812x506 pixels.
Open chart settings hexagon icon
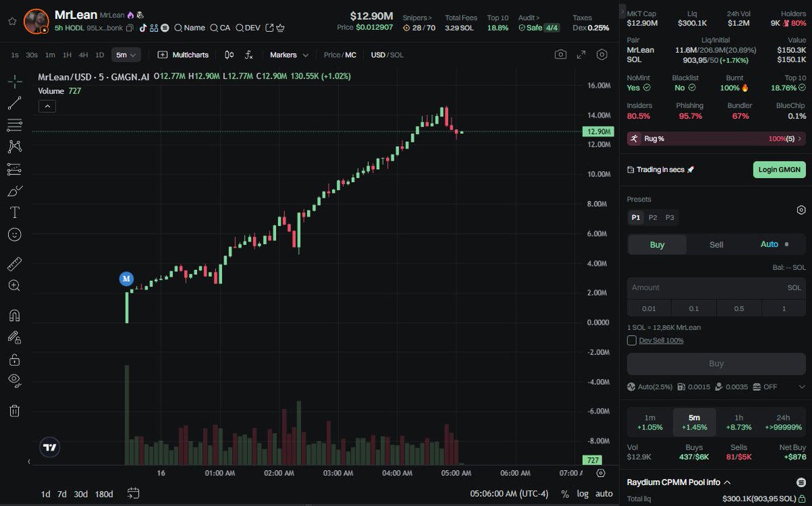pyautogui.click(x=602, y=55)
